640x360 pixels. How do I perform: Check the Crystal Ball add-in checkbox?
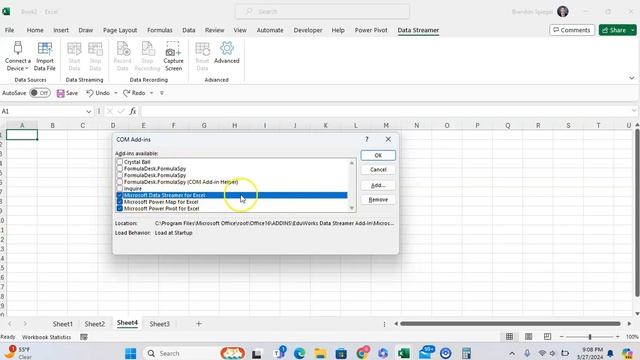coord(120,162)
